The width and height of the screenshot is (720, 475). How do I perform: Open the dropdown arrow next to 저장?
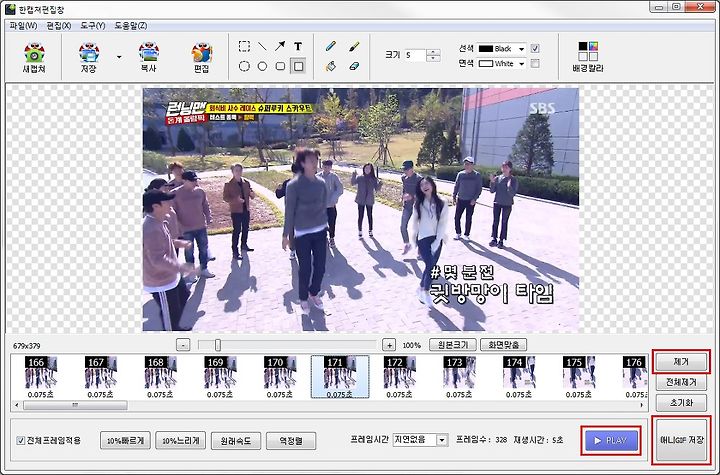click(x=119, y=57)
